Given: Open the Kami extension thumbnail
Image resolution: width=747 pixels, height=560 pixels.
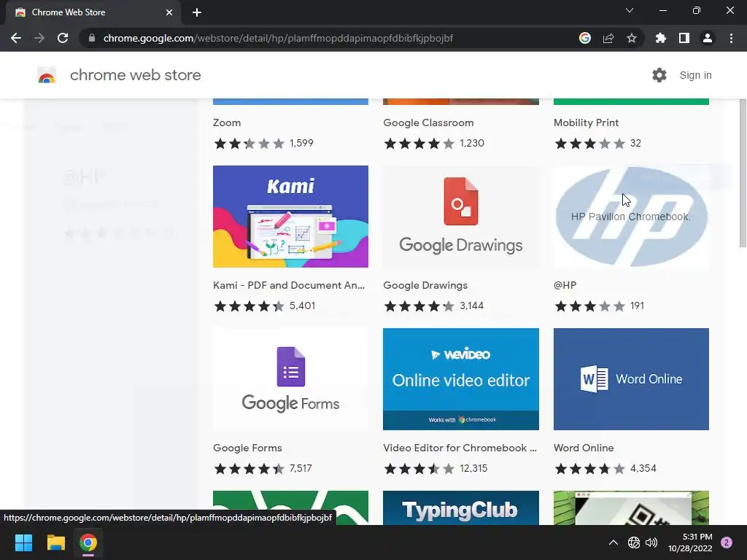Looking at the screenshot, I should (x=290, y=217).
